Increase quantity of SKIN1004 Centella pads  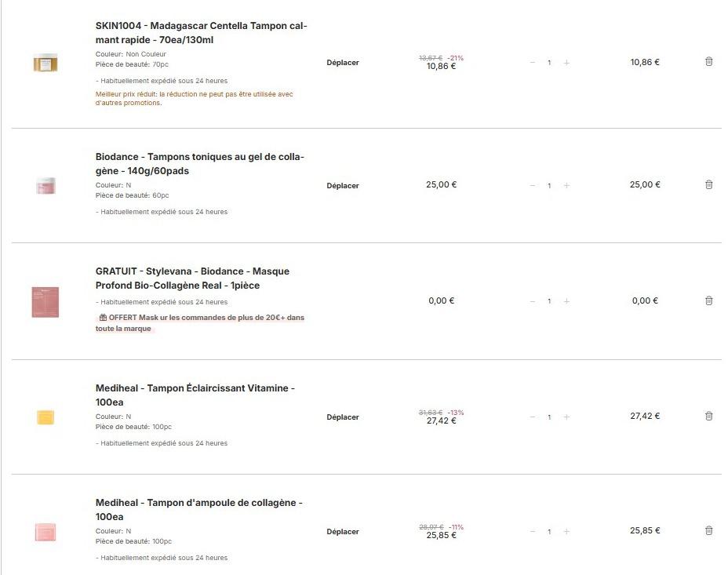click(x=566, y=63)
